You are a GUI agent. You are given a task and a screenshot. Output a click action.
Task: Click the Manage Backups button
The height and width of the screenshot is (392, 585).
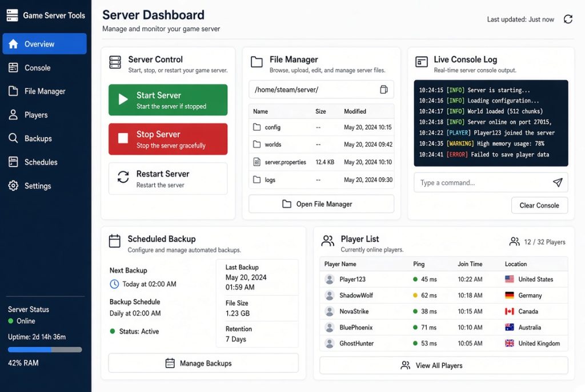(x=203, y=363)
